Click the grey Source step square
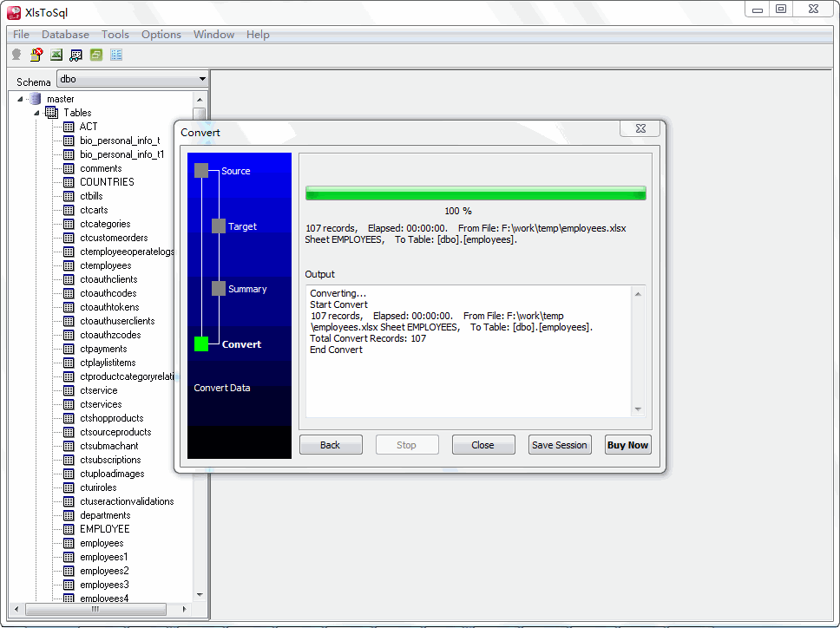The width and height of the screenshot is (840, 628). pyautogui.click(x=201, y=171)
